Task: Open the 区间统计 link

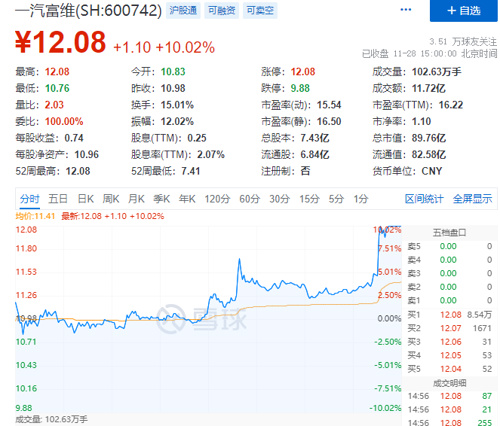Action: 424,199
